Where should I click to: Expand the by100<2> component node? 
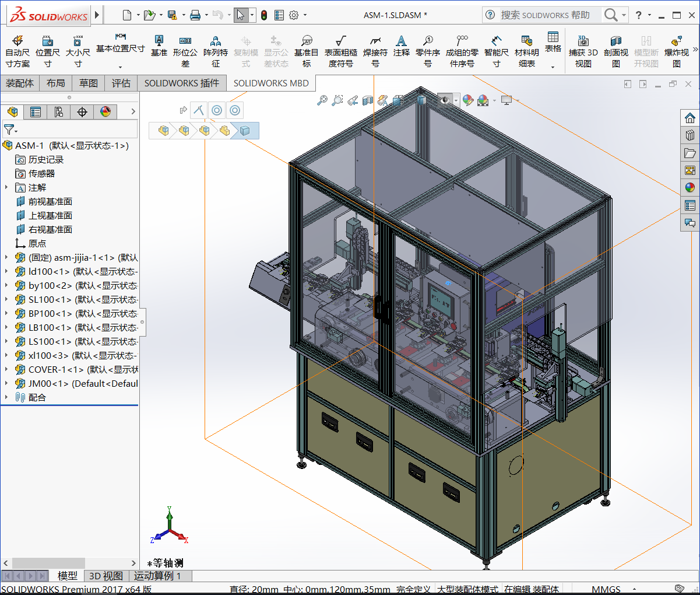[x=6, y=285]
